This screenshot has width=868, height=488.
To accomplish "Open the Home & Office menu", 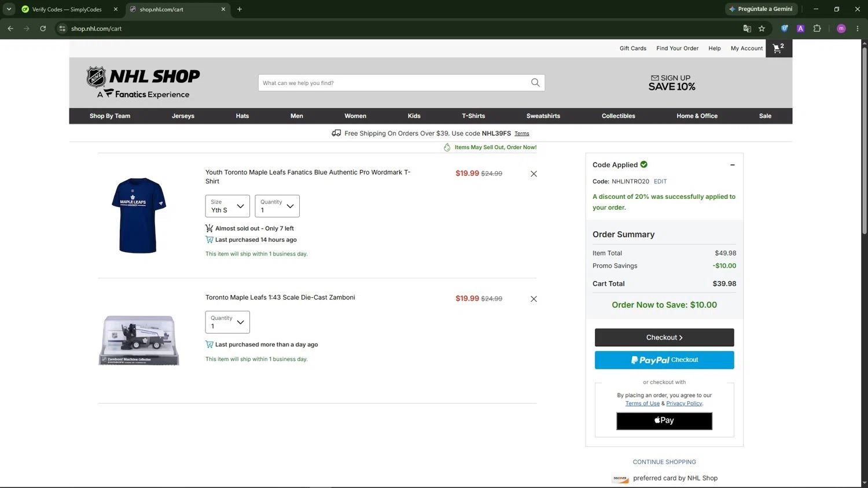I will coord(697,116).
